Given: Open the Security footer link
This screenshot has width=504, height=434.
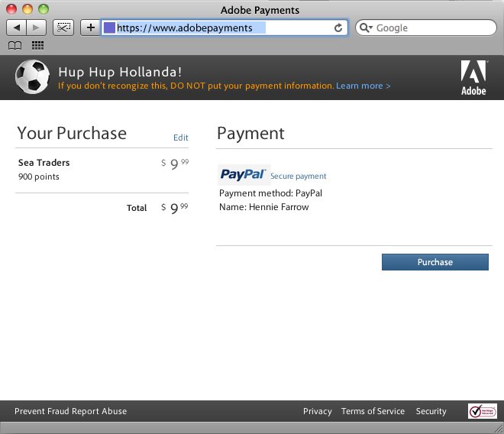Looking at the screenshot, I should point(431,411).
